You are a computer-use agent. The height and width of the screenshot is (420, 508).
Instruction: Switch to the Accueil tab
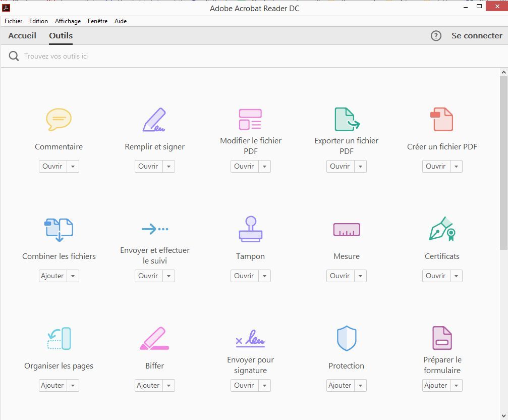click(x=22, y=36)
